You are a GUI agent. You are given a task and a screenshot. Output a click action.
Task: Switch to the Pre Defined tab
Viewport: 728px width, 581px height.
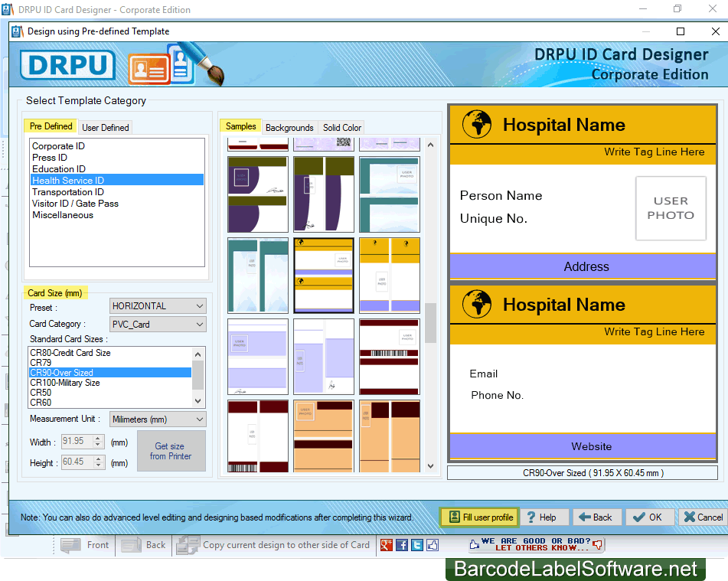point(51,126)
